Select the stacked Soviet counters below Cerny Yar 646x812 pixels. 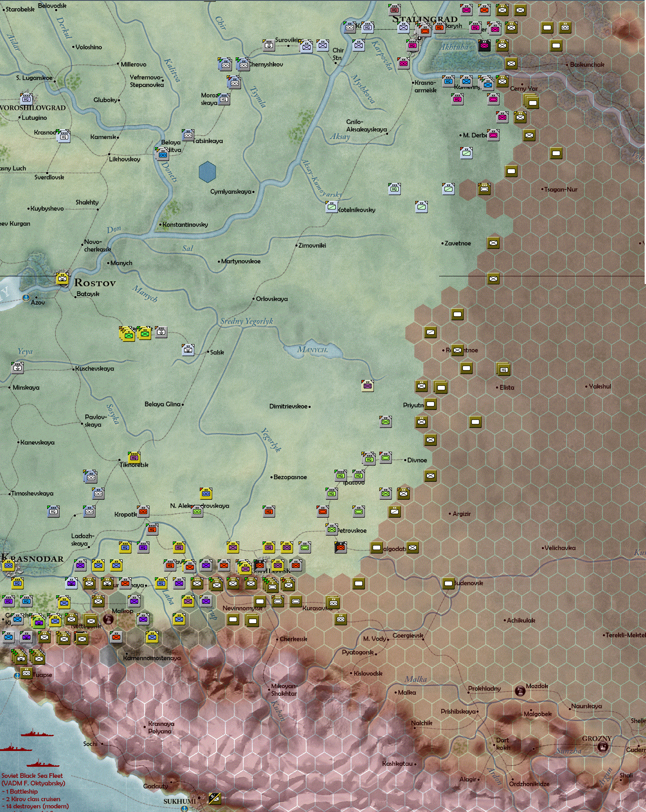532,102
